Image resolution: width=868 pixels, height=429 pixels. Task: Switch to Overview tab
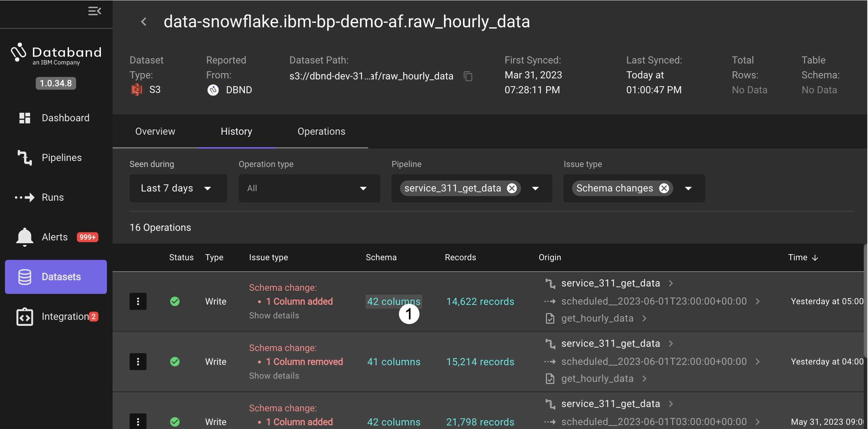click(x=155, y=131)
